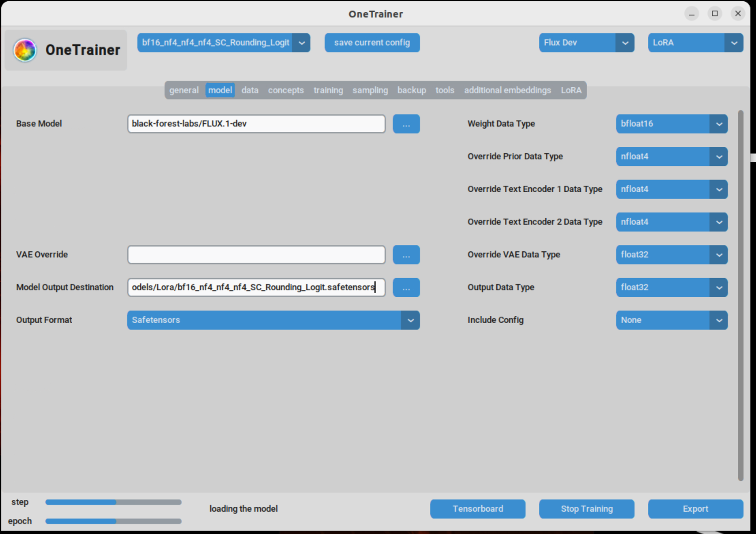This screenshot has height=534, width=756.
Task: Click the step progress bar
Action: [114, 502]
